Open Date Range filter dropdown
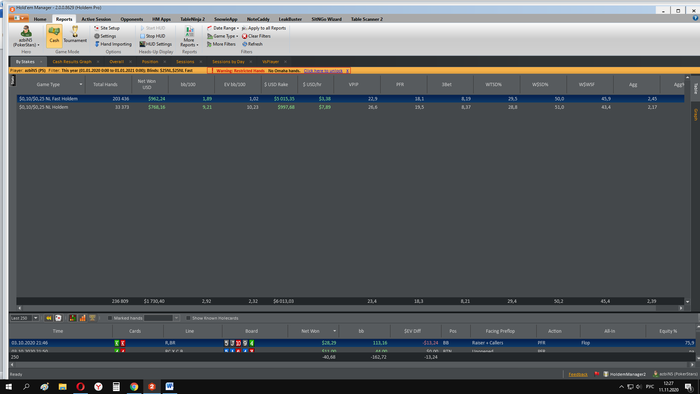This screenshot has width=700, height=394. [x=222, y=28]
